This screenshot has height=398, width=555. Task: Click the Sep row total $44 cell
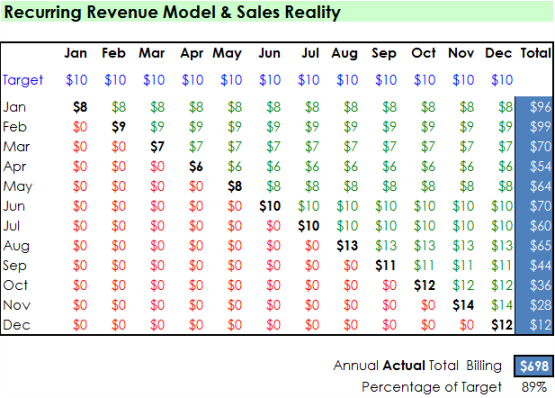(x=534, y=266)
